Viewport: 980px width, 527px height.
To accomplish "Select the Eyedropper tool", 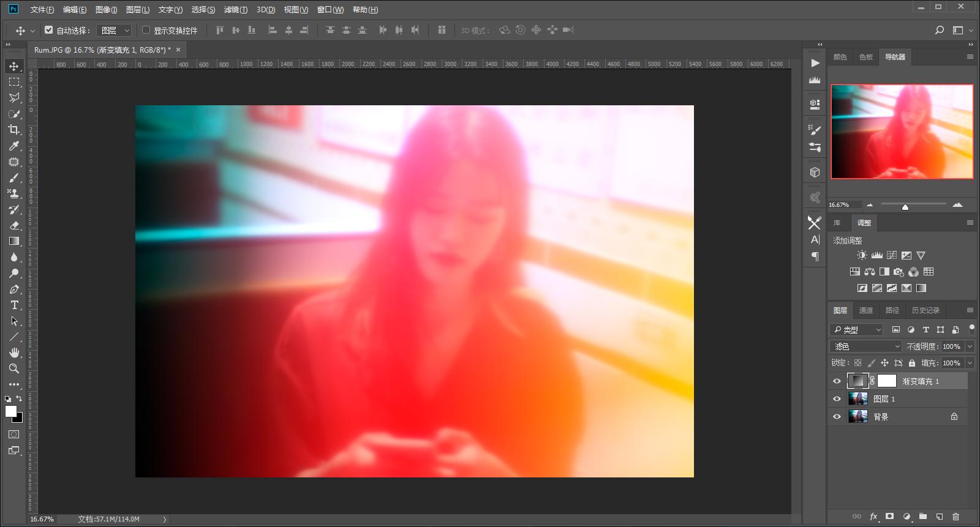I will [14, 146].
